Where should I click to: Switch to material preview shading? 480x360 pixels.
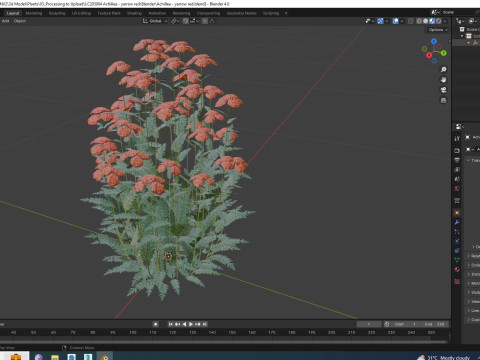click(x=432, y=21)
